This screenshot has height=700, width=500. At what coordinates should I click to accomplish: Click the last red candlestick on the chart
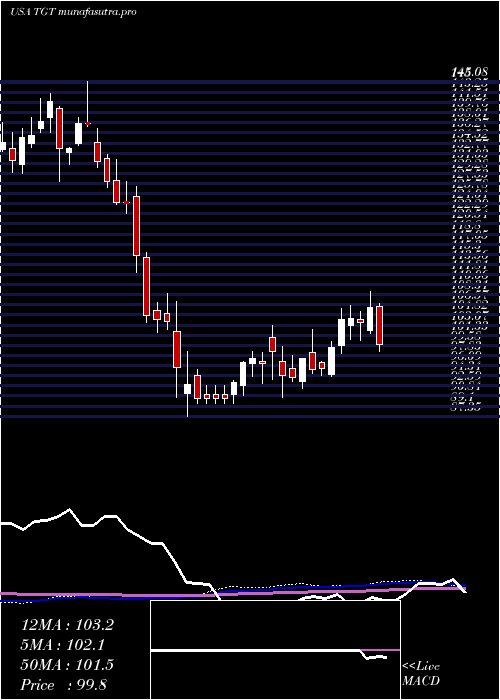379,325
